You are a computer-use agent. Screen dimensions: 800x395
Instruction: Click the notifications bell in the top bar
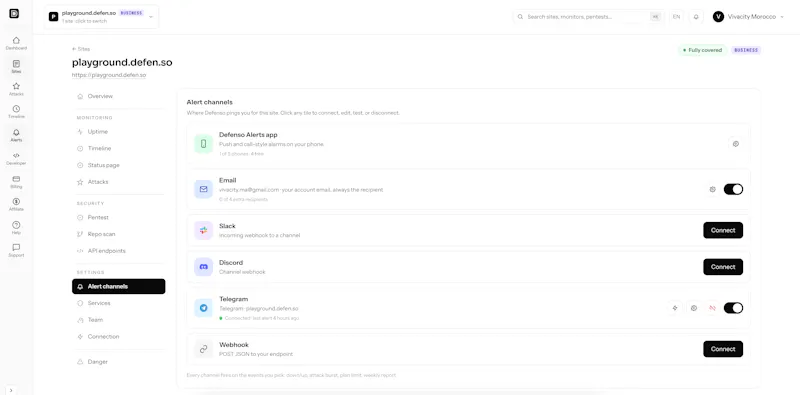click(x=696, y=17)
